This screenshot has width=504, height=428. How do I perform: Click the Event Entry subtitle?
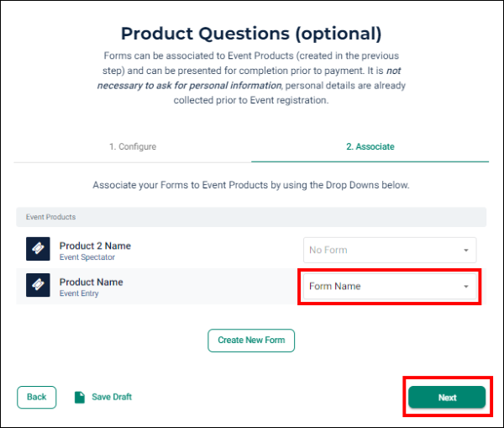click(x=79, y=293)
